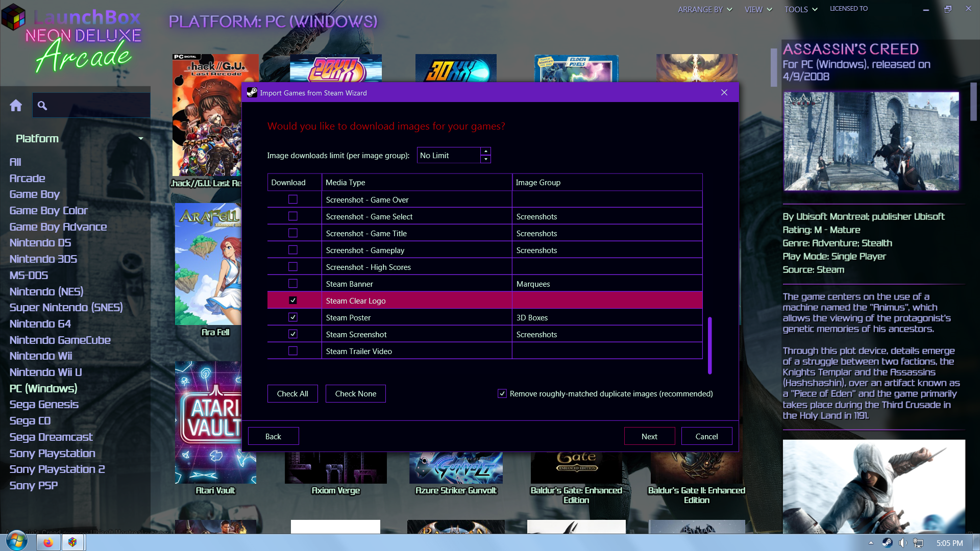The height and width of the screenshot is (551, 980).
Task: Click the Steam tray icon
Action: 887,543
